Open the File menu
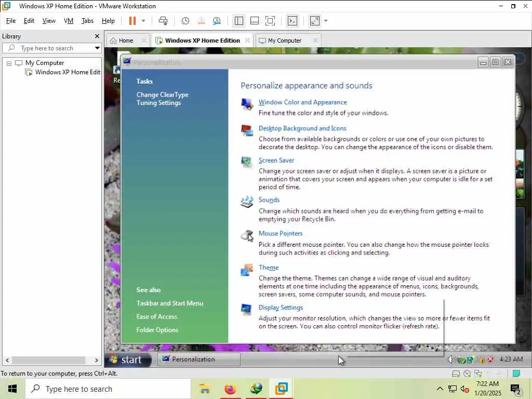Viewport: 532px width, 399px height. coord(11,21)
